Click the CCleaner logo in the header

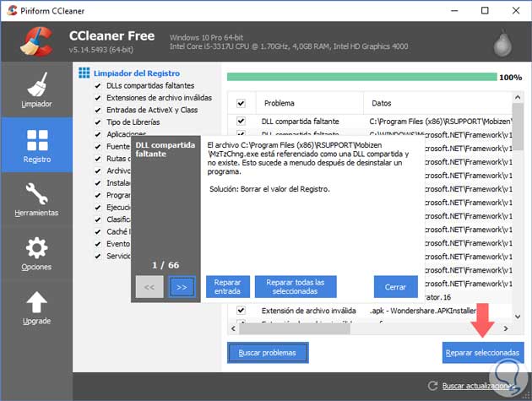point(36,41)
